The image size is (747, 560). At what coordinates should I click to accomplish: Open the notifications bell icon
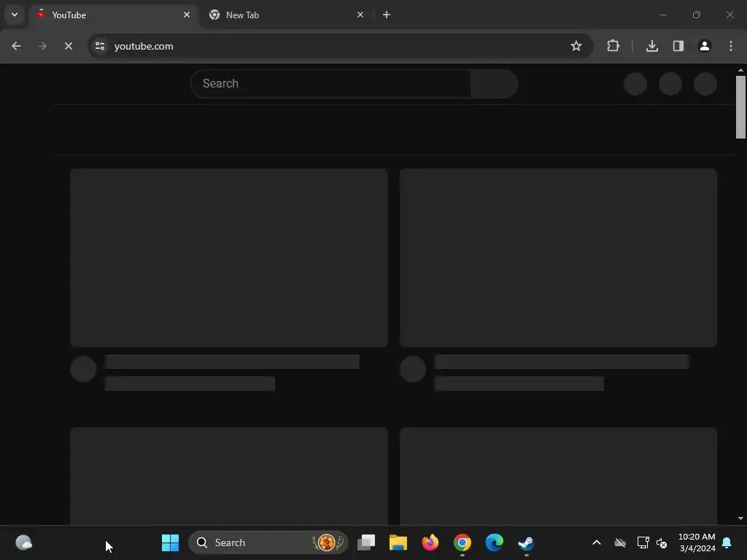727,542
